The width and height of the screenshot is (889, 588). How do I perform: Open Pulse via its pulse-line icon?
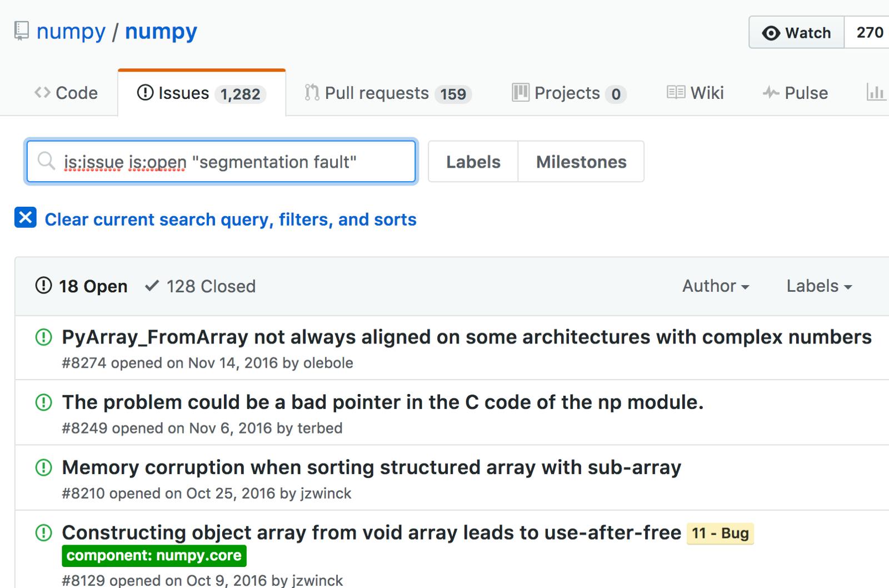tap(772, 92)
